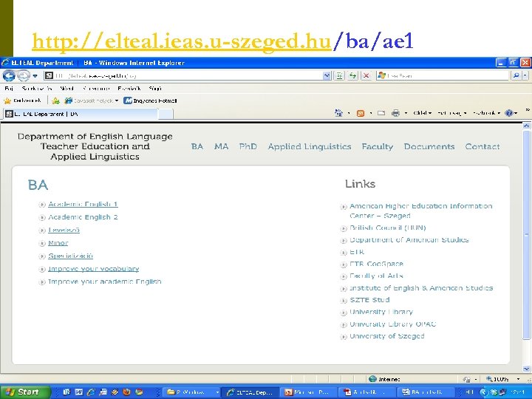The height and width of the screenshot is (399, 532).
Task: Open the Levelező link
Action: point(64,230)
